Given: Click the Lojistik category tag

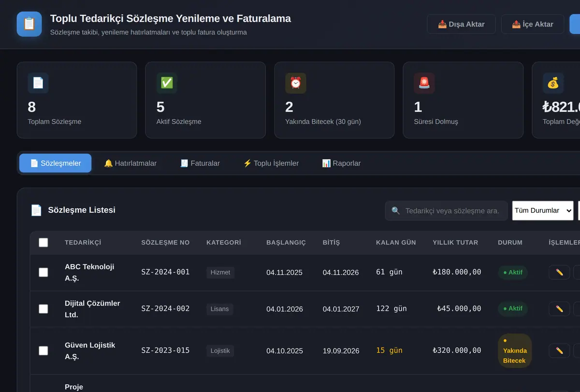Looking at the screenshot, I should tap(220, 350).
